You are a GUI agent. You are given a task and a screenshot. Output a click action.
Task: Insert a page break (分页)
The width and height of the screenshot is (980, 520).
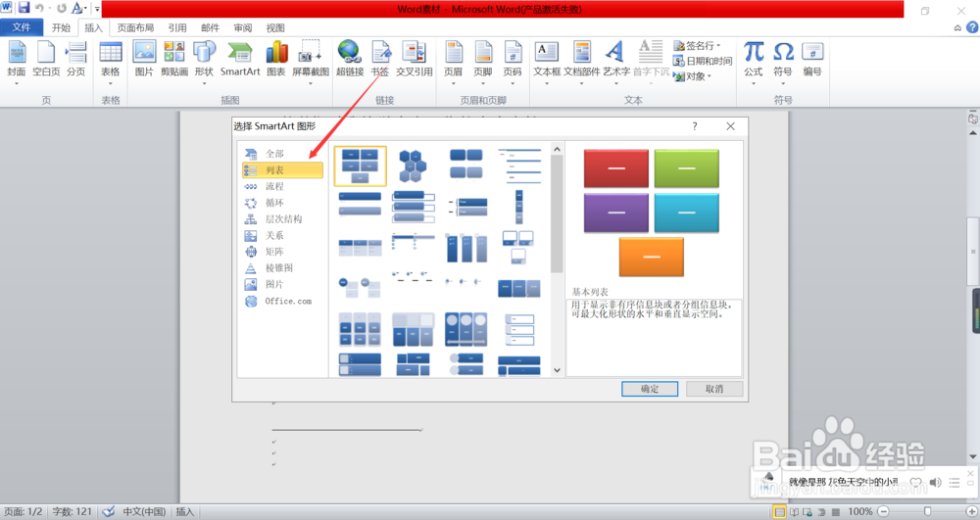tap(76, 60)
